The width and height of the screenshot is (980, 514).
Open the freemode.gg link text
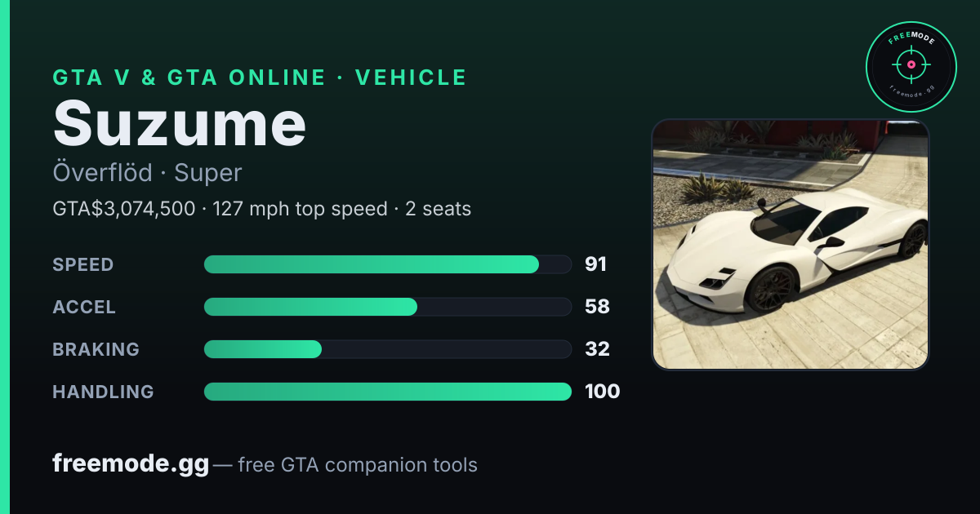point(131,464)
